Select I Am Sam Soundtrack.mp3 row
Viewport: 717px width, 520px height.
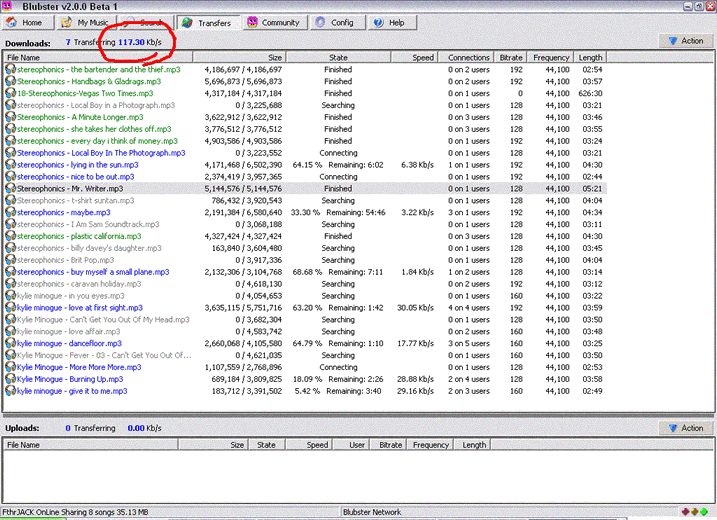[x=305, y=224]
